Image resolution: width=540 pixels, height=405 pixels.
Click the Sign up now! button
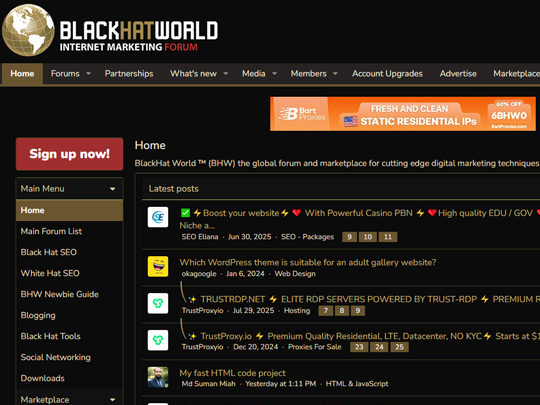[69, 154]
